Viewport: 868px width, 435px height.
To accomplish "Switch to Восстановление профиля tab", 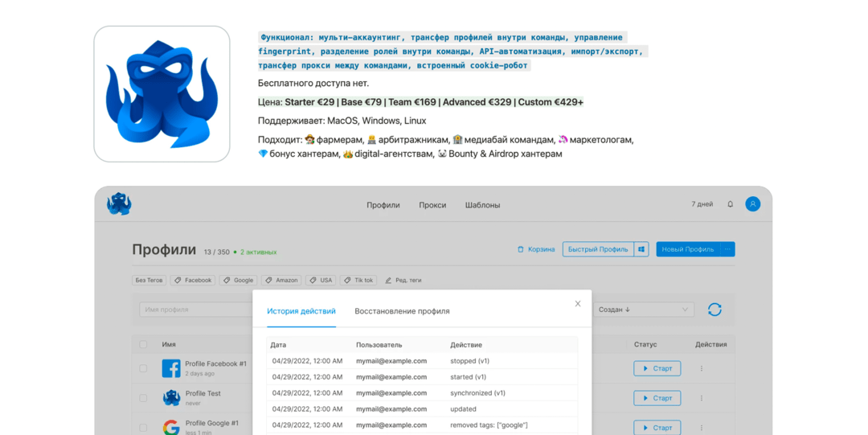I will tap(402, 311).
